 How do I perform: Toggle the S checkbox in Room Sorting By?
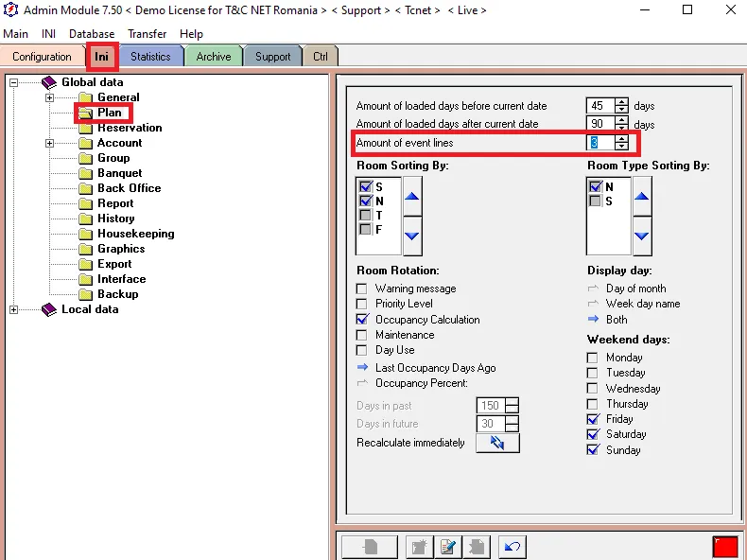(x=366, y=186)
